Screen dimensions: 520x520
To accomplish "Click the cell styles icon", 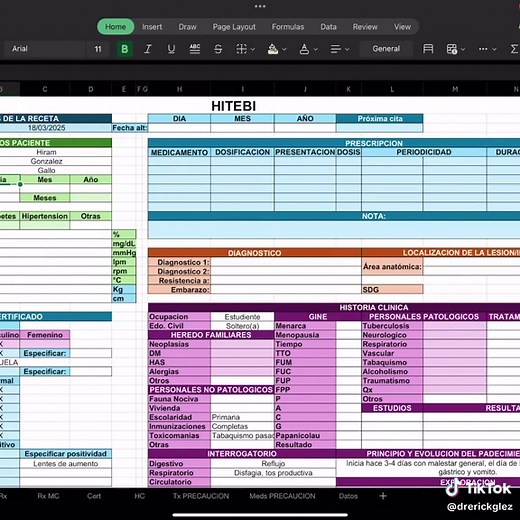I will click(428, 49).
